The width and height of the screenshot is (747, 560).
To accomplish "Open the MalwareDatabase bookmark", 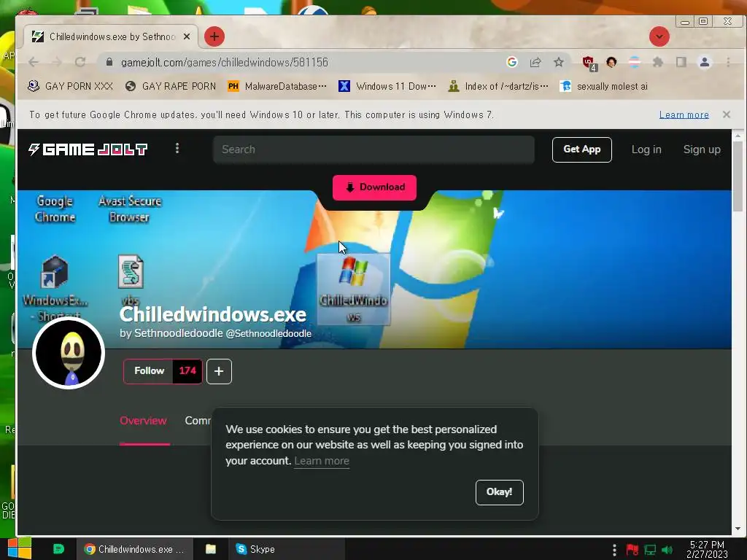I will [276, 86].
